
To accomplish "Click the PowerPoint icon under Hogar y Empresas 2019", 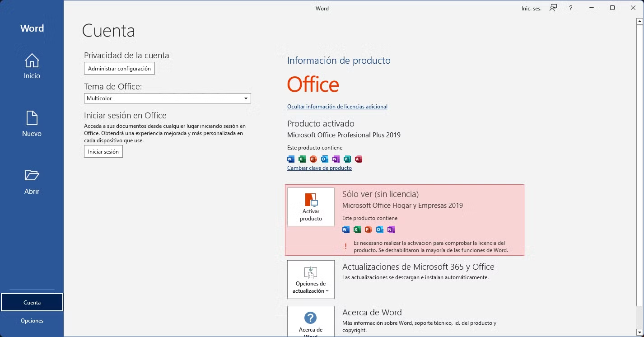I will pyautogui.click(x=369, y=229).
